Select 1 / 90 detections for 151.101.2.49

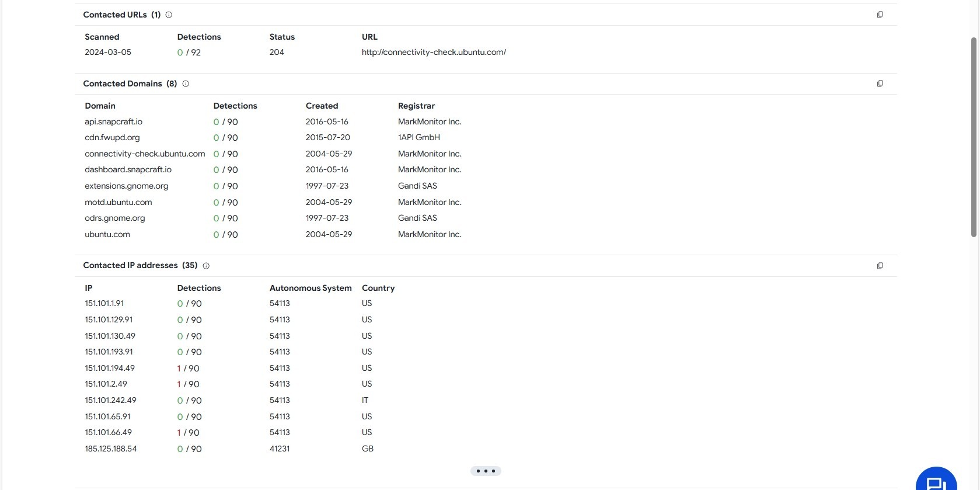(189, 384)
